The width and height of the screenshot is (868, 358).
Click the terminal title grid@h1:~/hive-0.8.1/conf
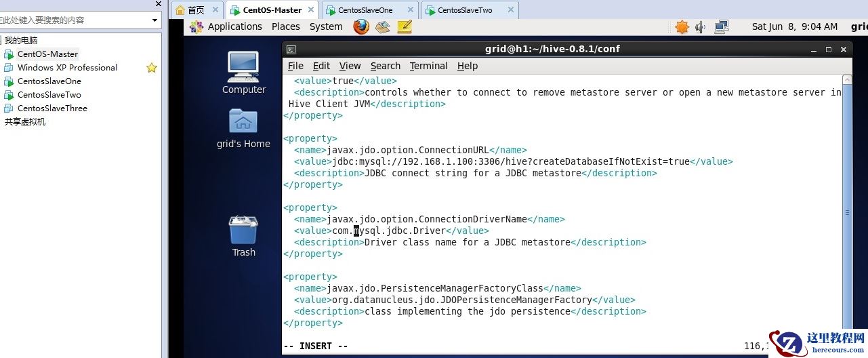(552, 49)
